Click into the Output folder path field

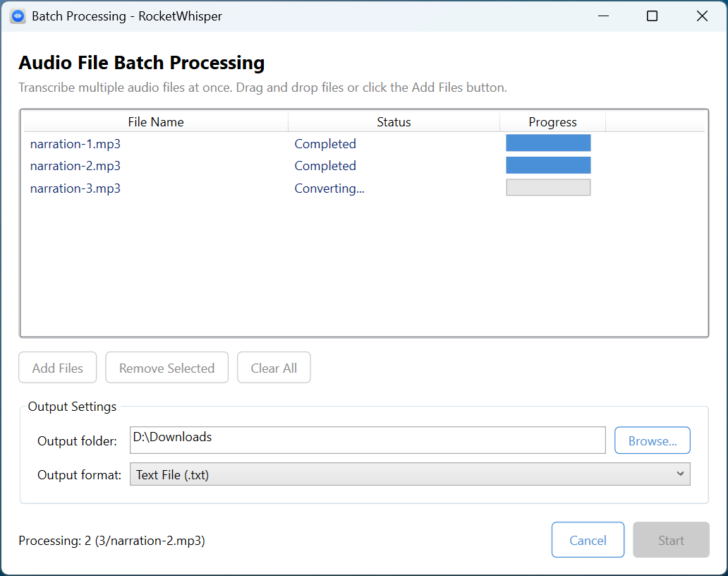point(368,440)
